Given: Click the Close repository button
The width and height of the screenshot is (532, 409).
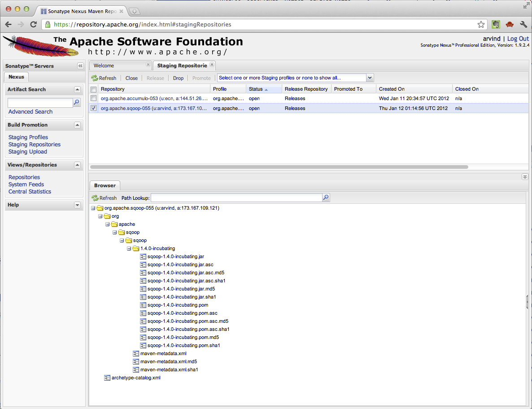Looking at the screenshot, I should tap(131, 78).
